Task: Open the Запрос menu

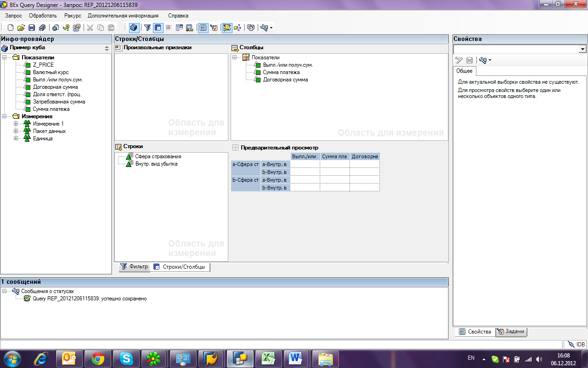Action: 13,16
